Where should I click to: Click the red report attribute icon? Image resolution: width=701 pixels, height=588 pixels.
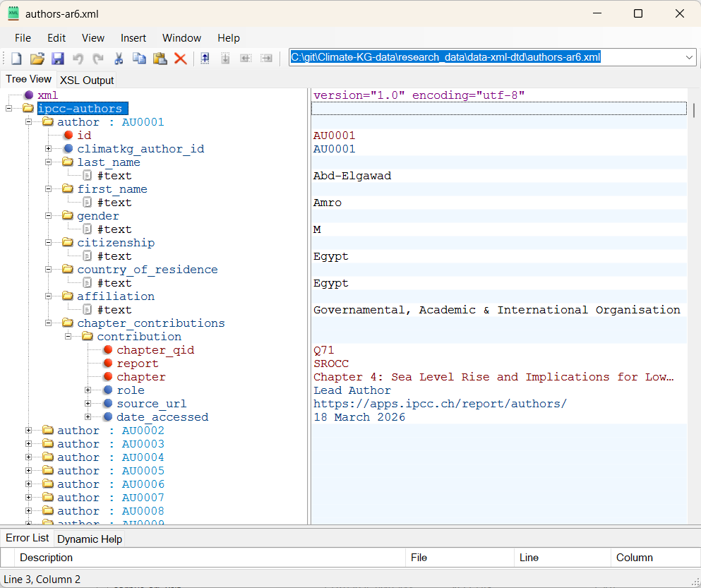108,363
